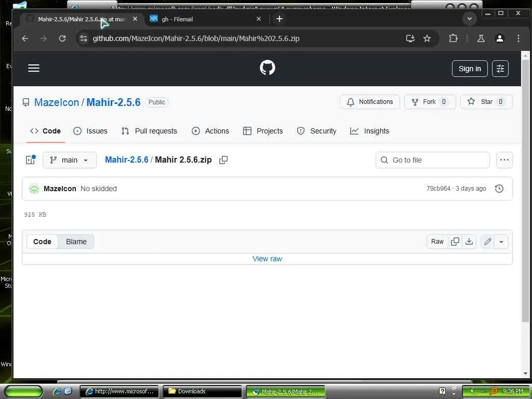
Task: Open the more file actions ellipsis menu
Action: 504,160
